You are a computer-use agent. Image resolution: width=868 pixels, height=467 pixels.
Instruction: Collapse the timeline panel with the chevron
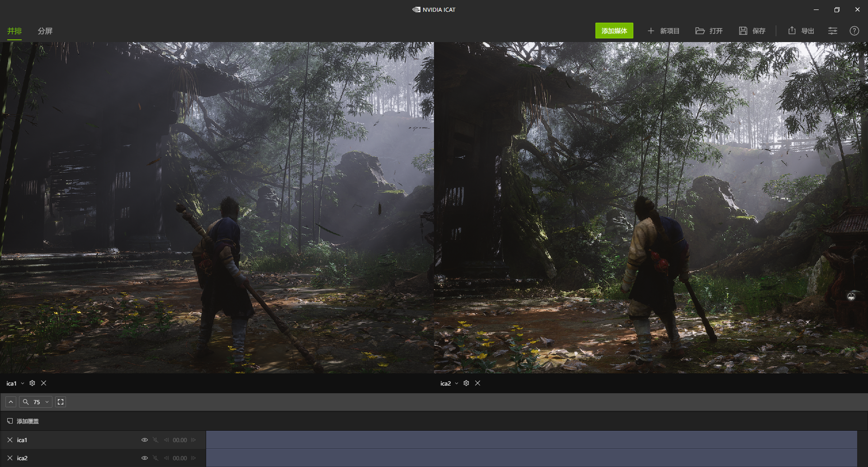10,401
